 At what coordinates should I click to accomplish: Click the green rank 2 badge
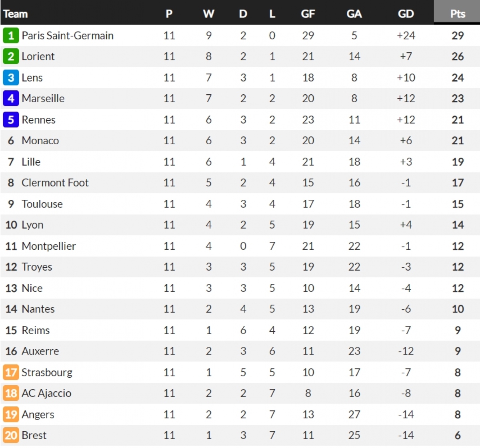pos(11,56)
